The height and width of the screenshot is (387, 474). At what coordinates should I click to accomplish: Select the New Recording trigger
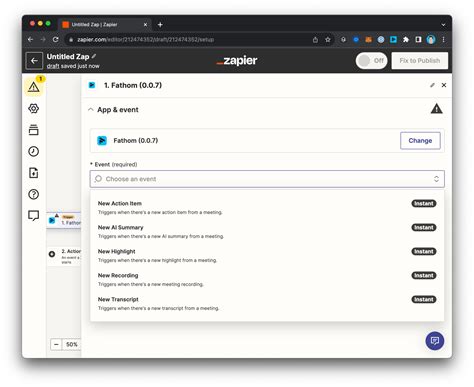click(267, 279)
